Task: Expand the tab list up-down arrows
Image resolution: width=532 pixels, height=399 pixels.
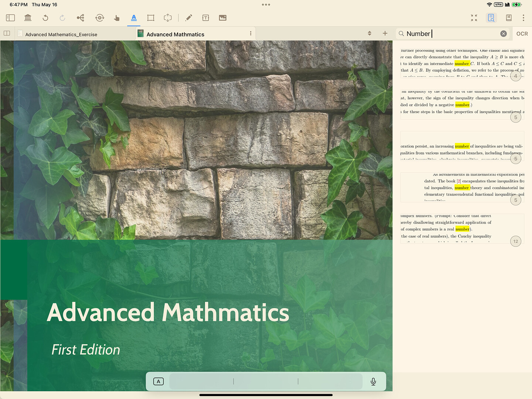Action: point(369,33)
